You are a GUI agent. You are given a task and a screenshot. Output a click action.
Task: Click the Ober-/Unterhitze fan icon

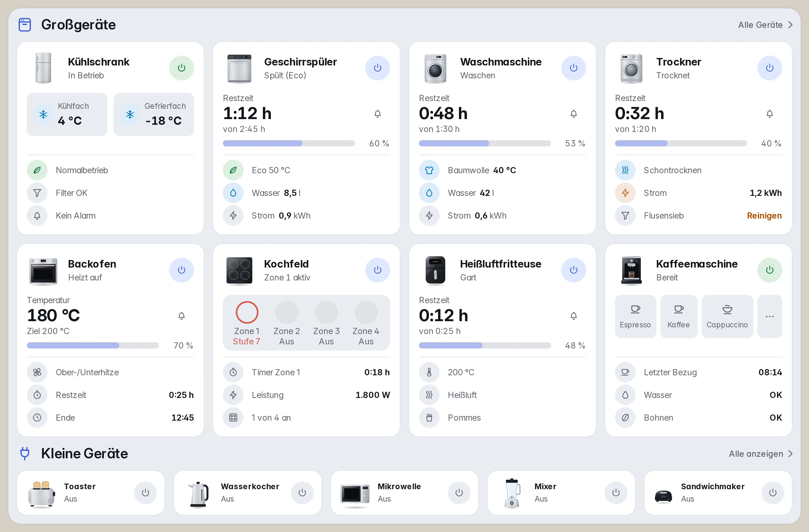[37, 372]
